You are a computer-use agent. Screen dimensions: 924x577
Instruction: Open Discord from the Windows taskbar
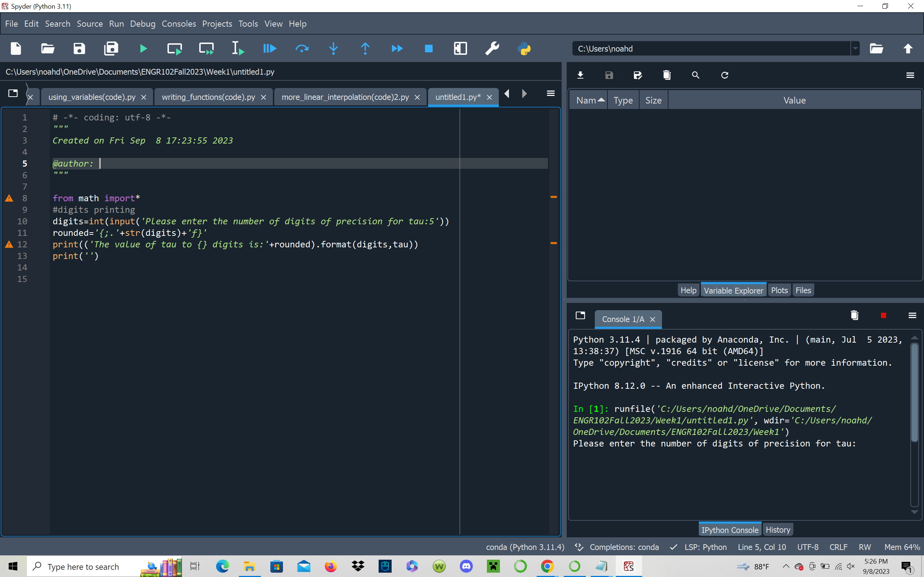(x=466, y=566)
